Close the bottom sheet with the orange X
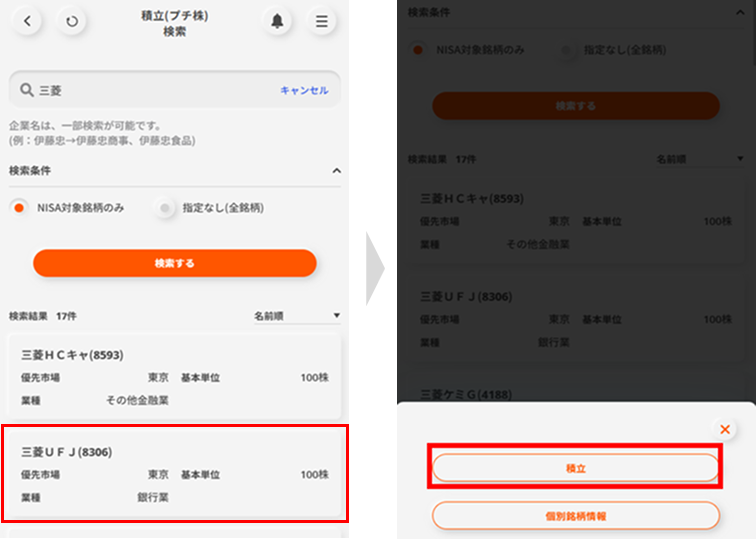 (x=725, y=429)
